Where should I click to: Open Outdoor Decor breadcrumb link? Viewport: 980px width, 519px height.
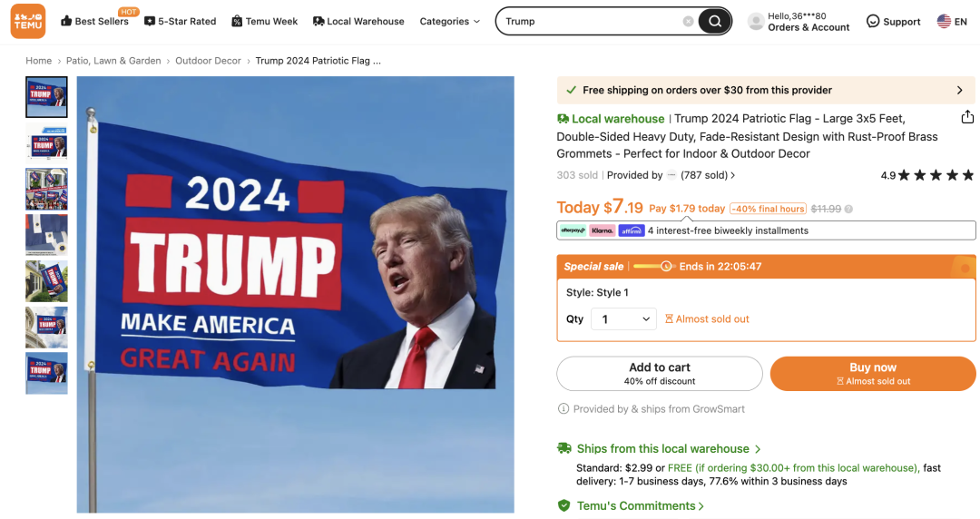208,61
